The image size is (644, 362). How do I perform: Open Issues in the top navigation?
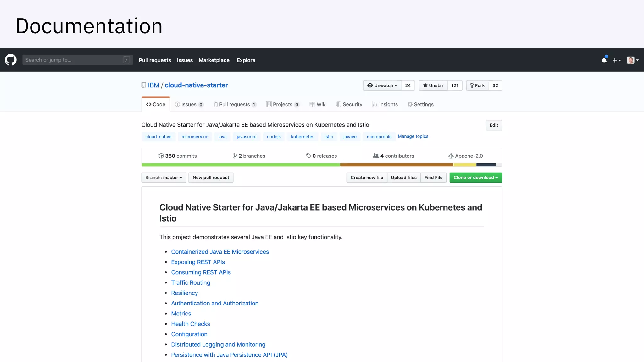[185, 60]
